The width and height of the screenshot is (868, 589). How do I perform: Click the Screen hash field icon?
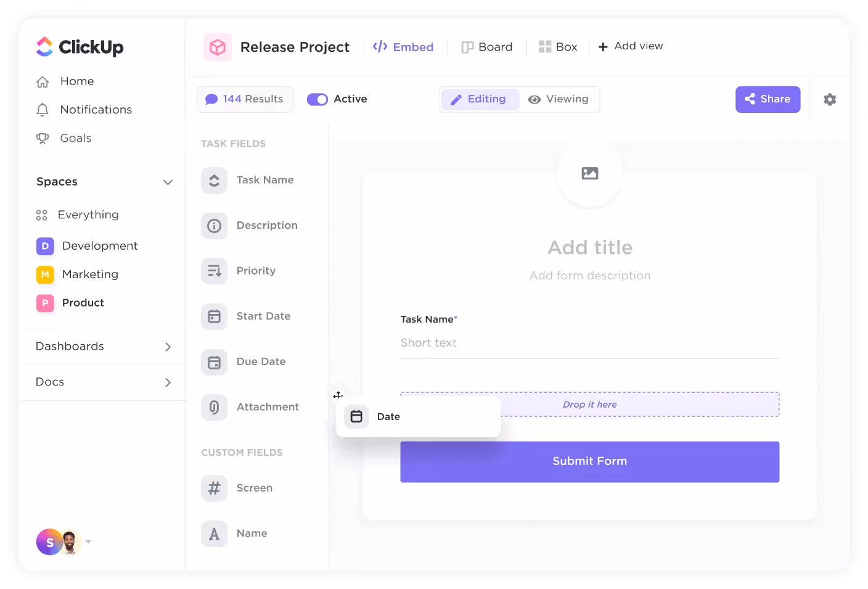[x=214, y=488]
